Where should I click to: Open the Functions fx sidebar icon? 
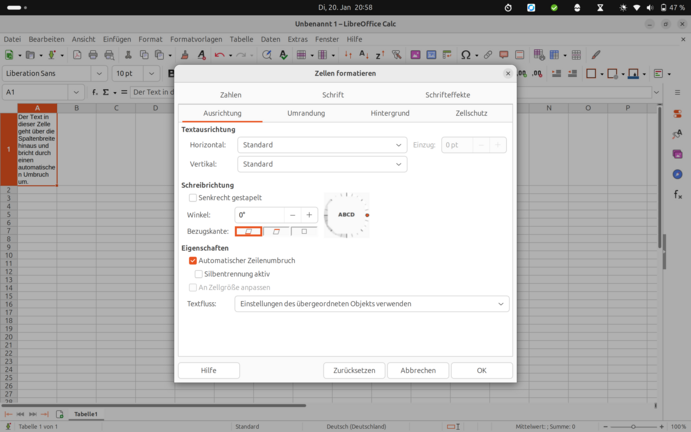(x=677, y=195)
